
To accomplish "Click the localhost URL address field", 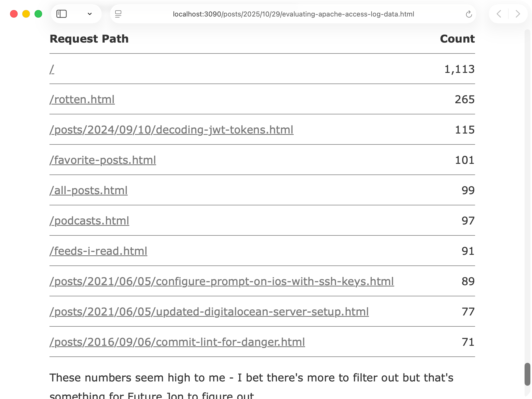I will (293, 14).
